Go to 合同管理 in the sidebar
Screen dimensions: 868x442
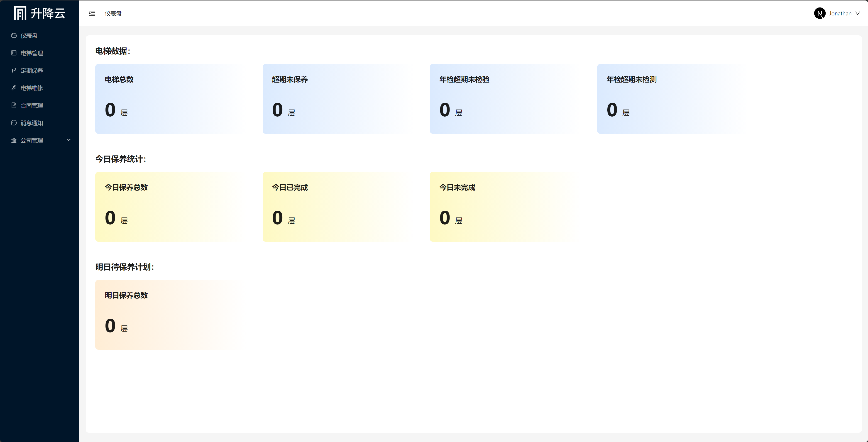pyautogui.click(x=32, y=106)
